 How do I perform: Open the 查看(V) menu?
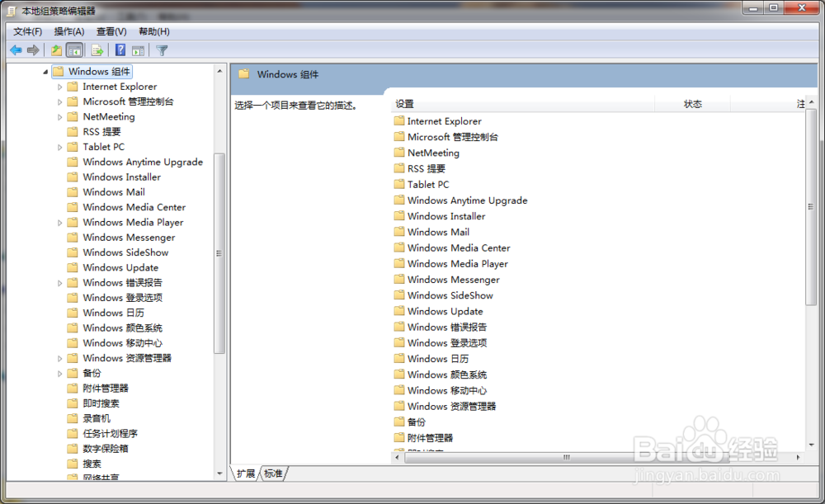(111, 31)
